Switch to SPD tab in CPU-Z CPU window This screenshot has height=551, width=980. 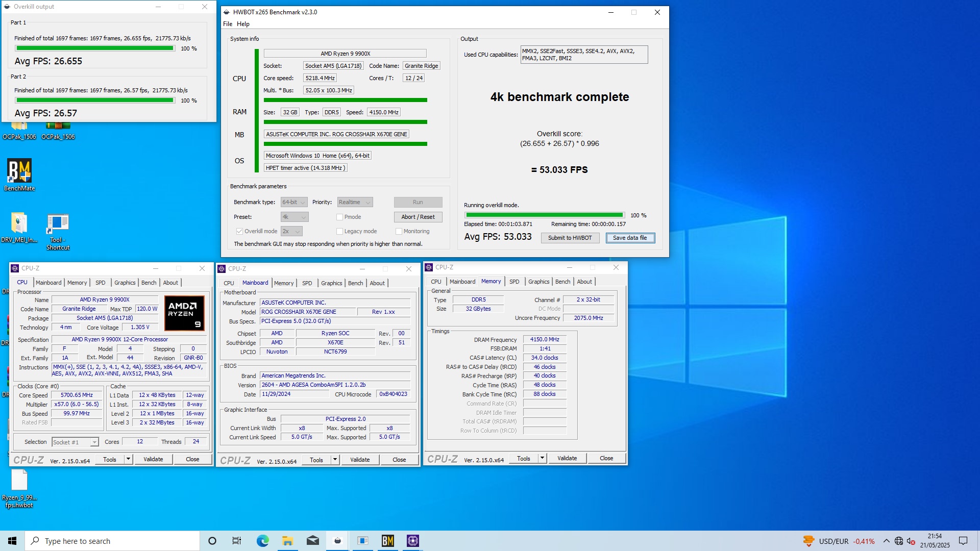pyautogui.click(x=101, y=283)
